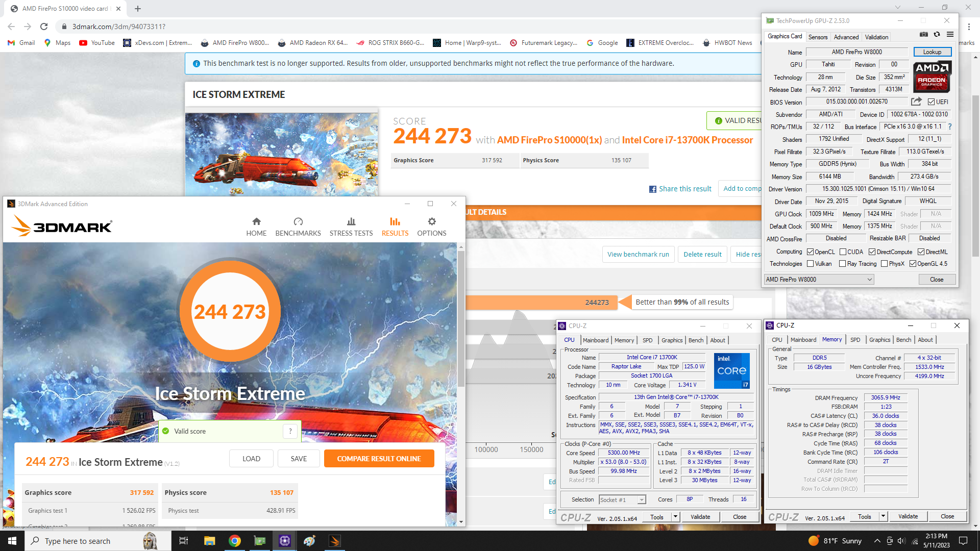
Task: Toggle the PhysX checkbox
Action: pyautogui.click(x=884, y=264)
